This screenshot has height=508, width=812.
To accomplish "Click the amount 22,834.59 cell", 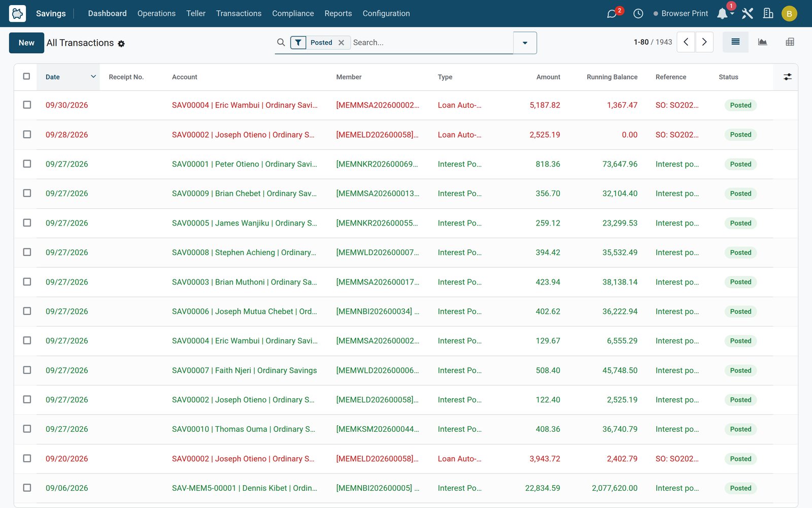I will click(x=543, y=488).
